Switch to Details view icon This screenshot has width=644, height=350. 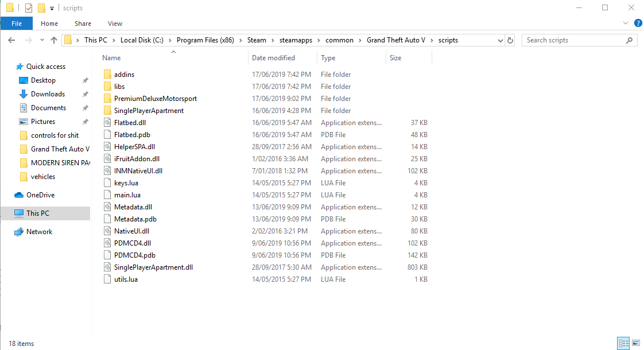coord(623,343)
